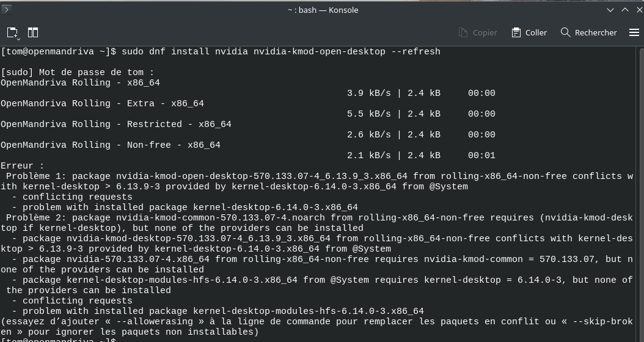Open the window menu icon in title bar
The width and height of the screenshot is (644, 342).
[7, 9]
